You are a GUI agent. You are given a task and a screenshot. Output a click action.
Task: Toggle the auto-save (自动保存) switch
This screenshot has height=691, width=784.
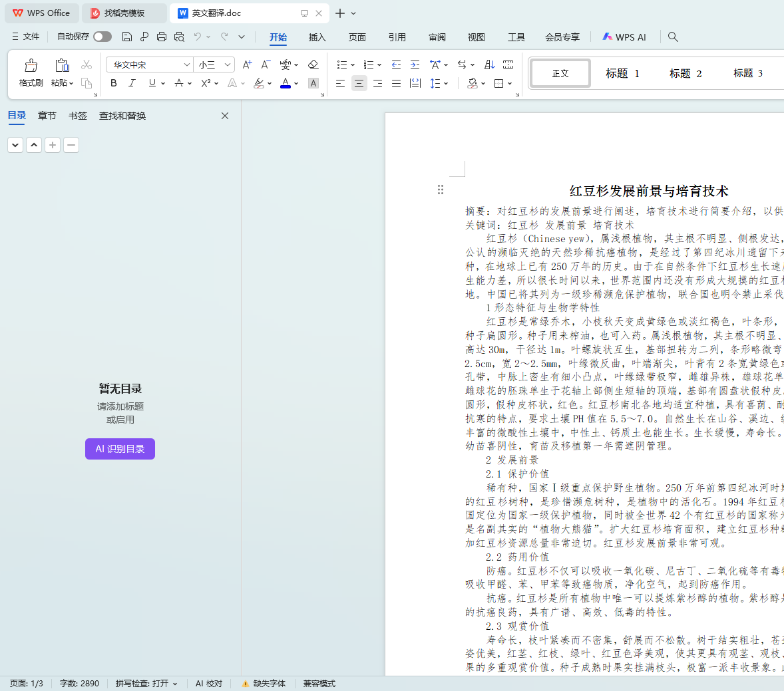coord(102,37)
